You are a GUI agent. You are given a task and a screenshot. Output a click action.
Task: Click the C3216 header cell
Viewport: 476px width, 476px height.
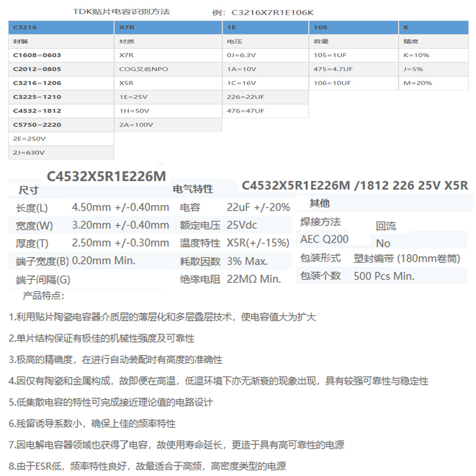click(61, 27)
